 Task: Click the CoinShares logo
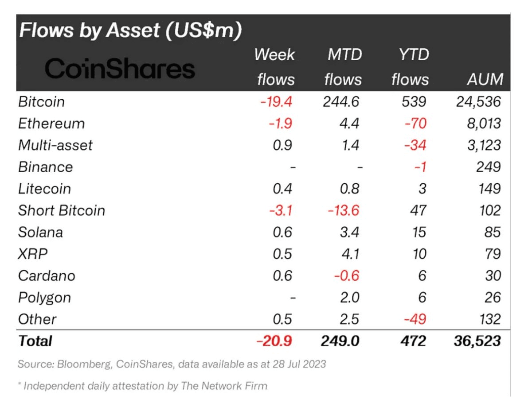[120, 69]
